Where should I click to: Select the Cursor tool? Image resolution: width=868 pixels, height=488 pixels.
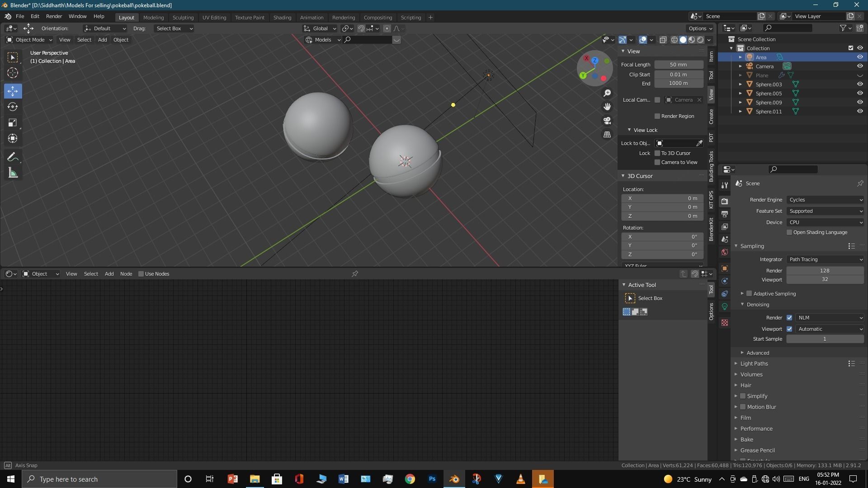point(13,73)
